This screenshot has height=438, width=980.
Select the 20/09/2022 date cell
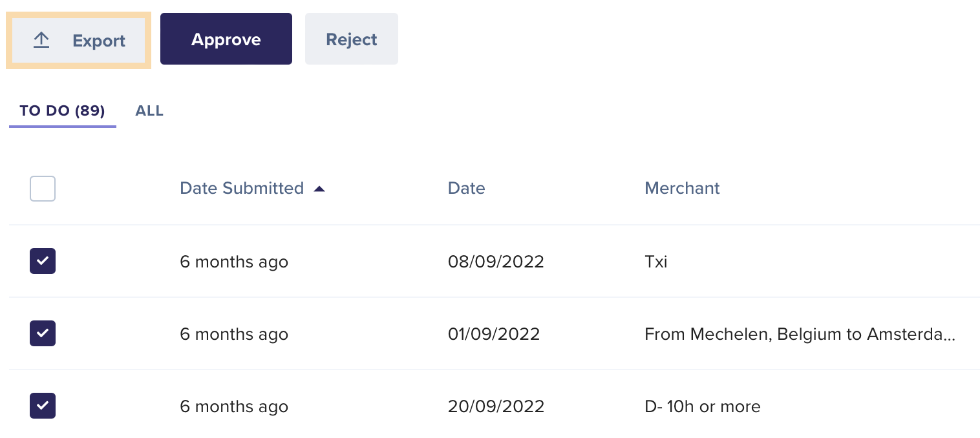click(x=496, y=406)
